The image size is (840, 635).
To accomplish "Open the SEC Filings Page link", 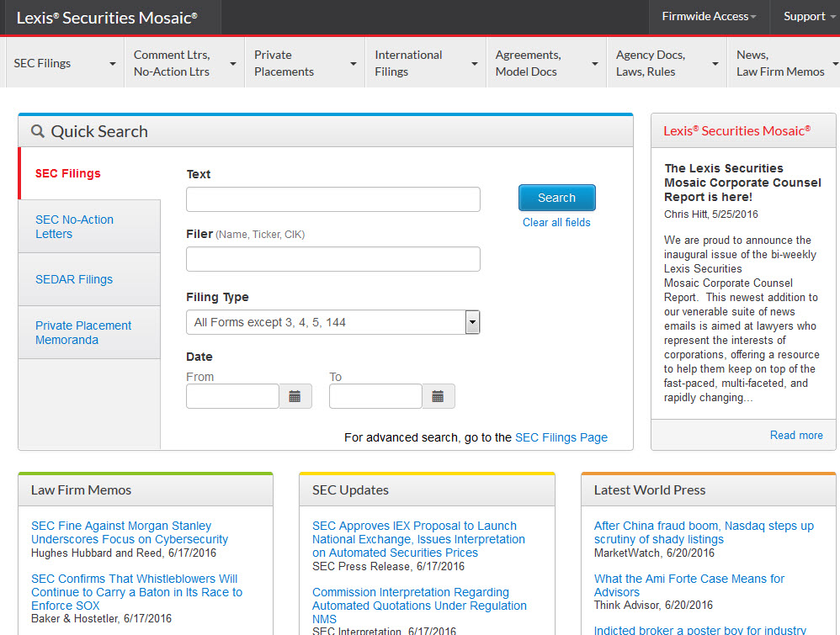I will (561, 437).
